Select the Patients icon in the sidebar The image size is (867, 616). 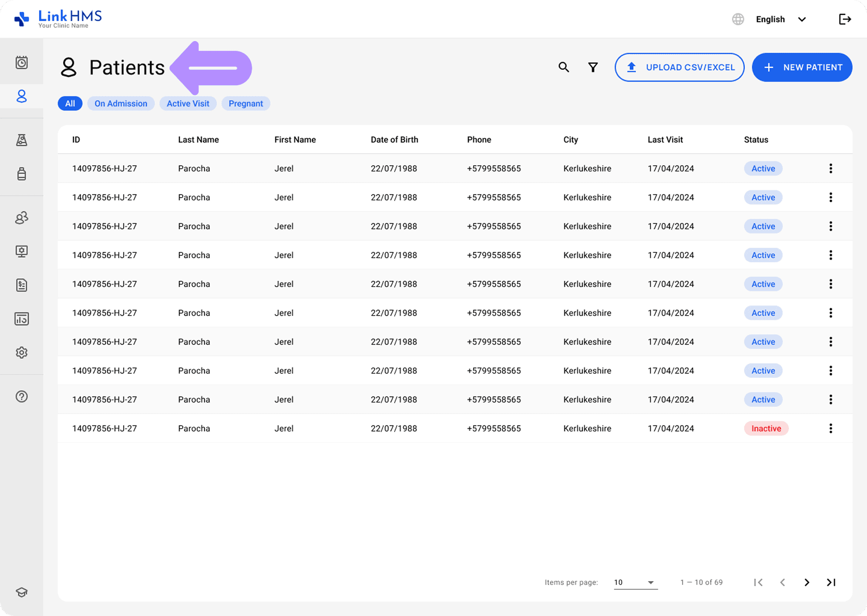click(x=22, y=97)
